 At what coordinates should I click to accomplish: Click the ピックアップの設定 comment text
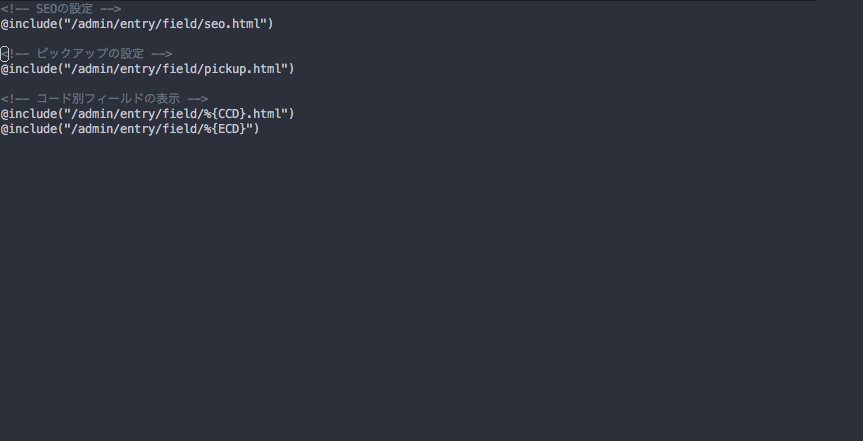tap(90, 53)
